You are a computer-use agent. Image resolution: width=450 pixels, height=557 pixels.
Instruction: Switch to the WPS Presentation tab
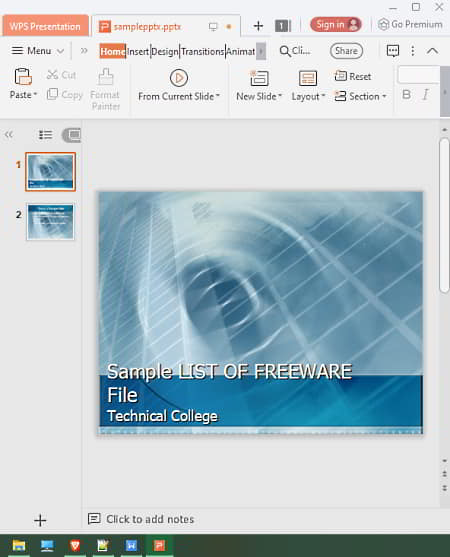click(x=45, y=26)
